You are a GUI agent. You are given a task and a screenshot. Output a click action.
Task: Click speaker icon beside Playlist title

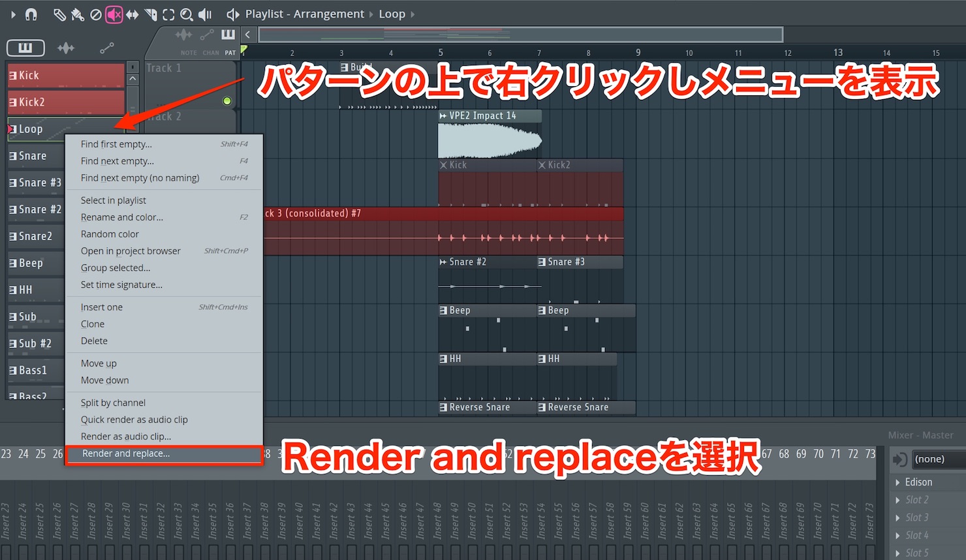click(232, 14)
